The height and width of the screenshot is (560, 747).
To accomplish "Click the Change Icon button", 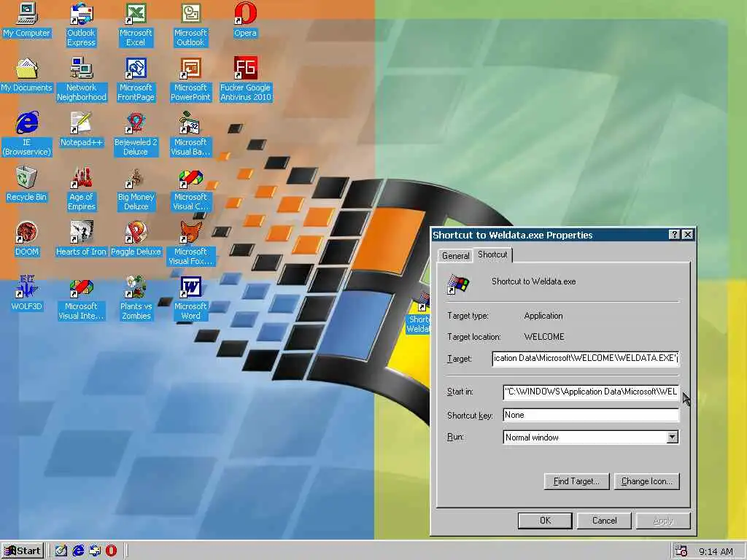I will pyautogui.click(x=647, y=481).
